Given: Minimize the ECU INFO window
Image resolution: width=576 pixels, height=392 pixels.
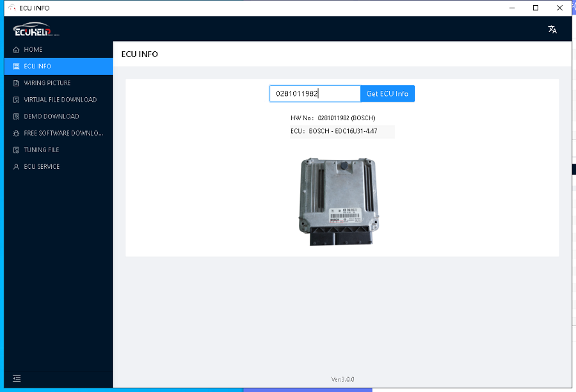Looking at the screenshot, I should pos(512,8).
